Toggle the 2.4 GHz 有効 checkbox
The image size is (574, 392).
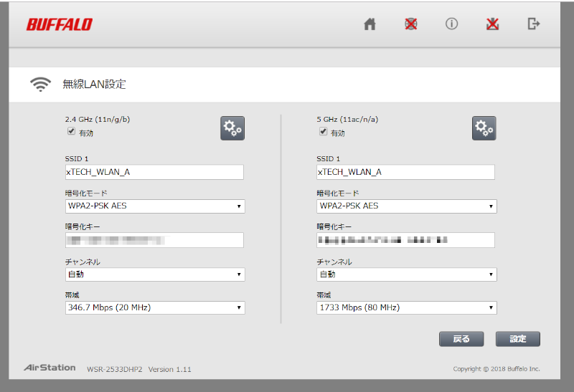pos(71,132)
